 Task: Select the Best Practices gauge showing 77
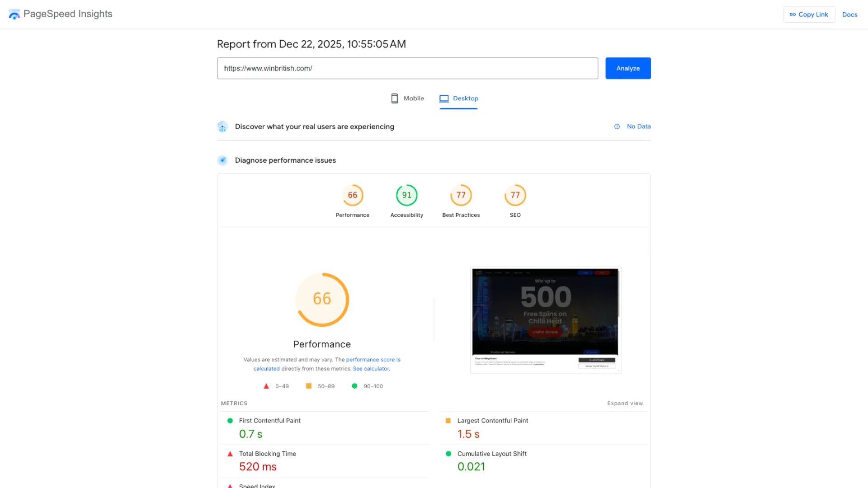pyautogui.click(x=461, y=195)
